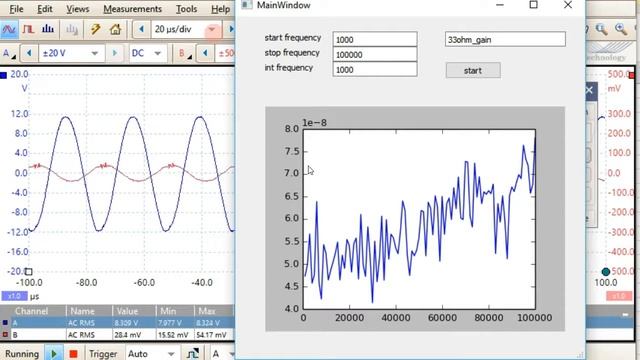Click the Home icon in PicoScope toolbar
640x360 pixels.
click(x=116, y=29)
